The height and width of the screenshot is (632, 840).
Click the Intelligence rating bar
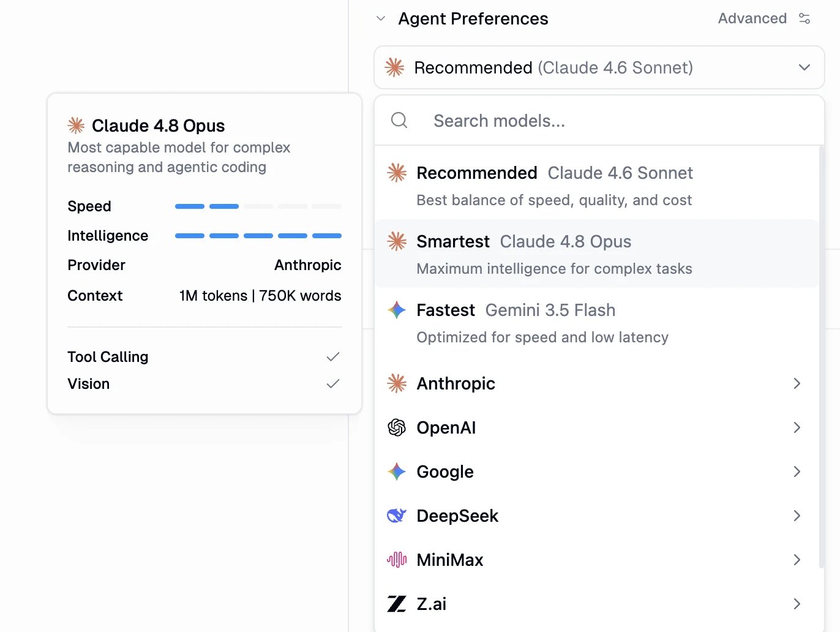click(x=258, y=236)
